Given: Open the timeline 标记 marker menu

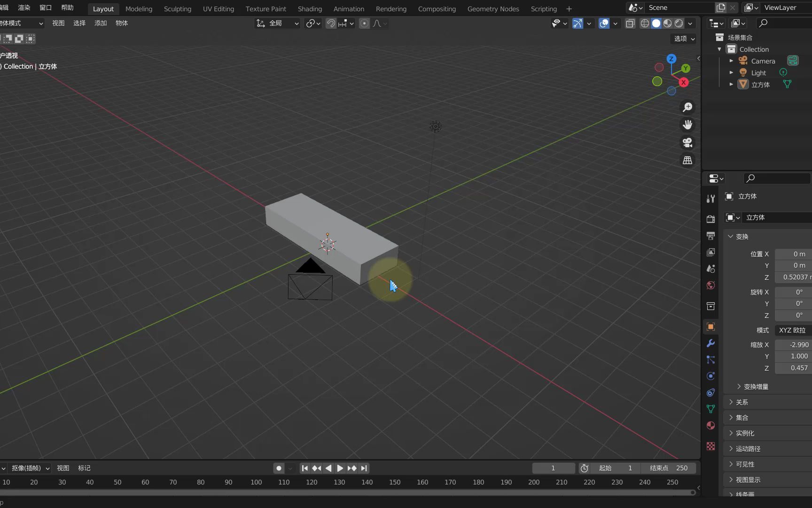Looking at the screenshot, I should point(84,468).
